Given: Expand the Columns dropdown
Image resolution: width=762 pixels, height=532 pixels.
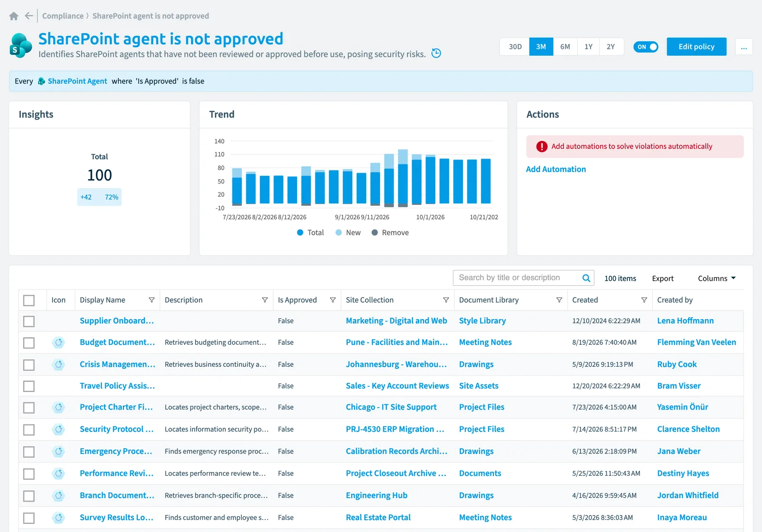Looking at the screenshot, I should point(717,278).
